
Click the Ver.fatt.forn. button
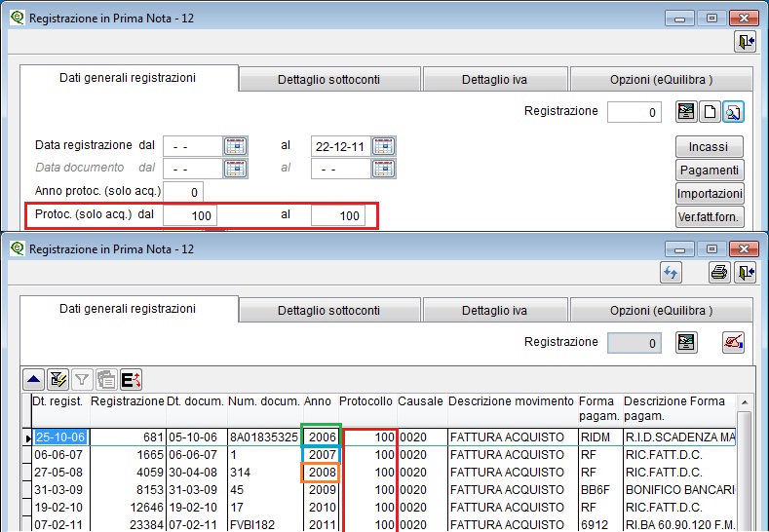(x=710, y=216)
